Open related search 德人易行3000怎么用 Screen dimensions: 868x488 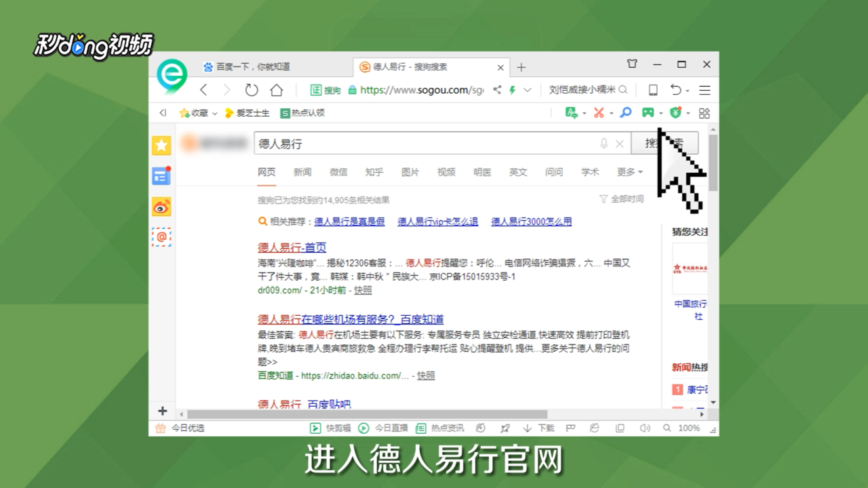(x=532, y=222)
